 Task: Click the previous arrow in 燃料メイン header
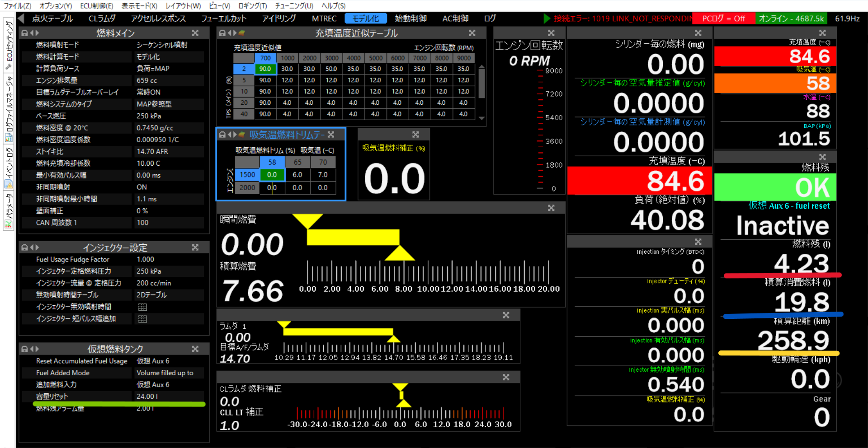tap(32, 33)
